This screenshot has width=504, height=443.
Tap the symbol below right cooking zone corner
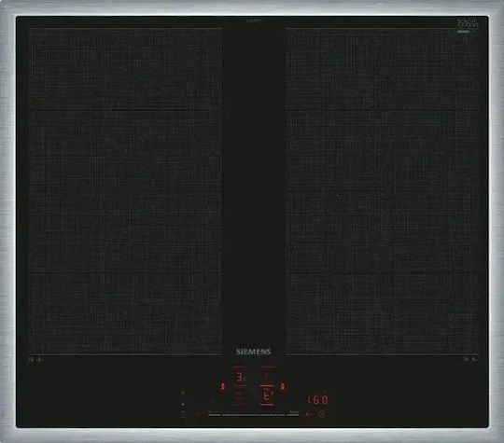click(x=470, y=360)
